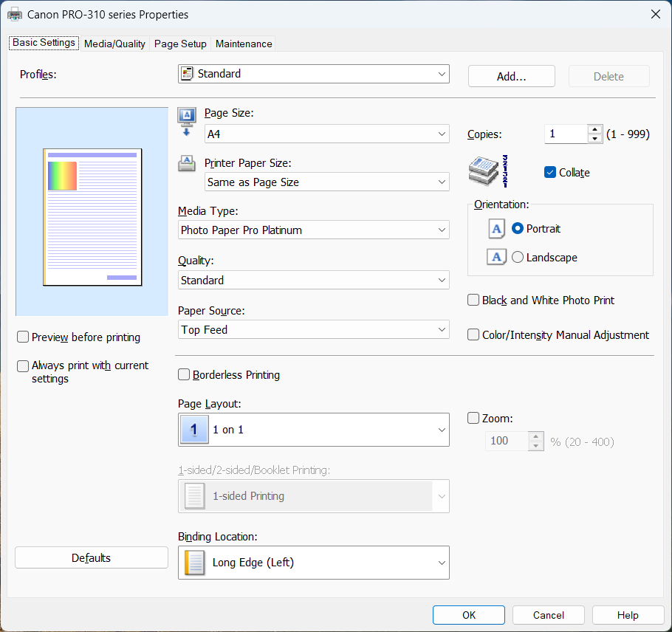Image resolution: width=672 pixels, height=632 pixels.
Task: Toggle Color/Intensity Manual Adjustment
Action: coord(473,334)
